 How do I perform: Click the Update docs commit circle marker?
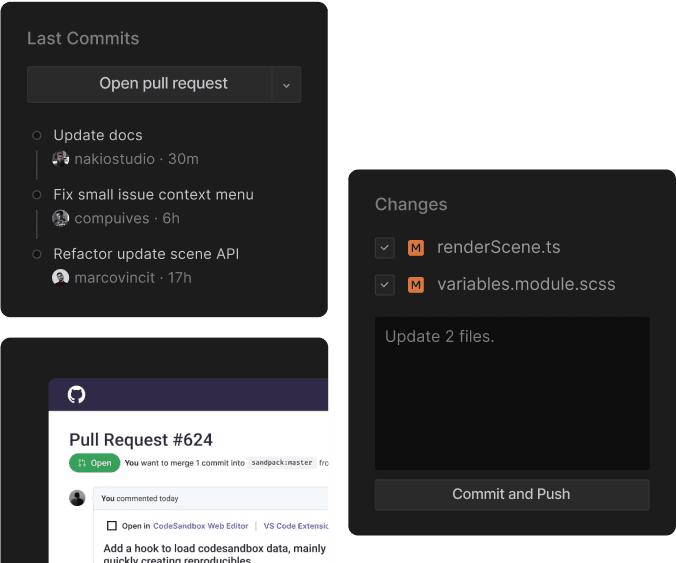click(x=37, y=136)
